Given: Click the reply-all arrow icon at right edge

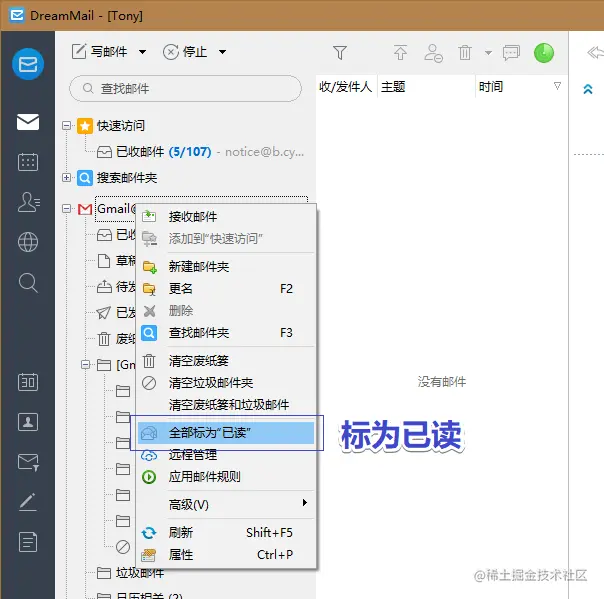Looking at the screenshot, I should coord(596,52).
